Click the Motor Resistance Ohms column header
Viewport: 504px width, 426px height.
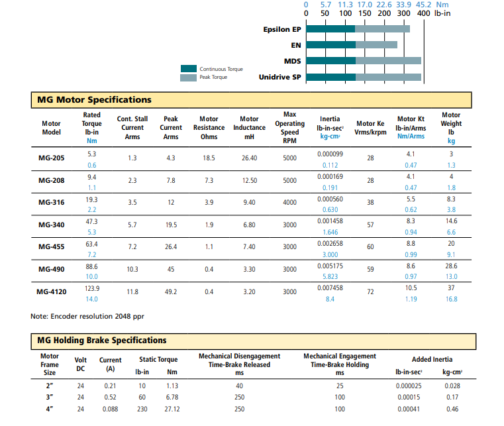209,127
